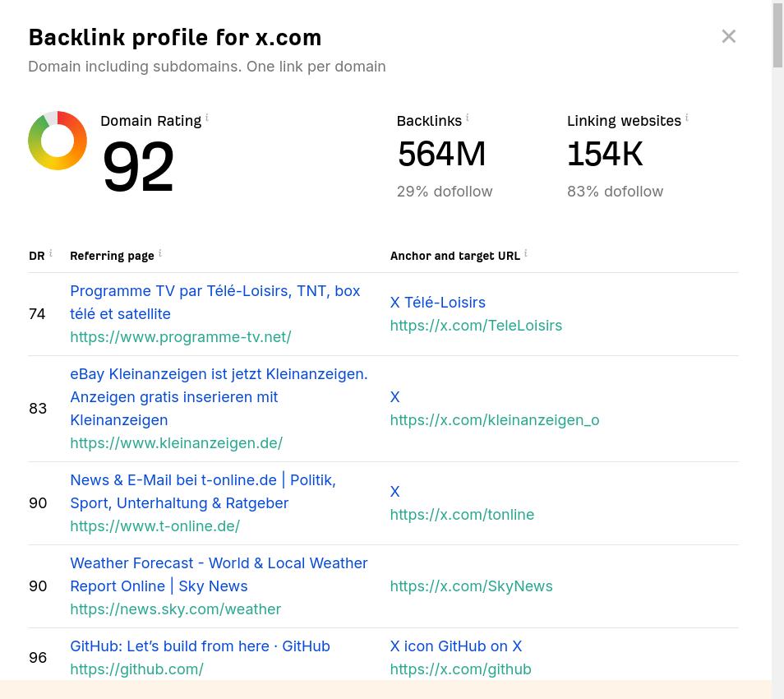The width and height of the screenshot is (784, 699).
Task: Click the 'Domain including subdomains' subtitle
Action: (x=207, y=67)
